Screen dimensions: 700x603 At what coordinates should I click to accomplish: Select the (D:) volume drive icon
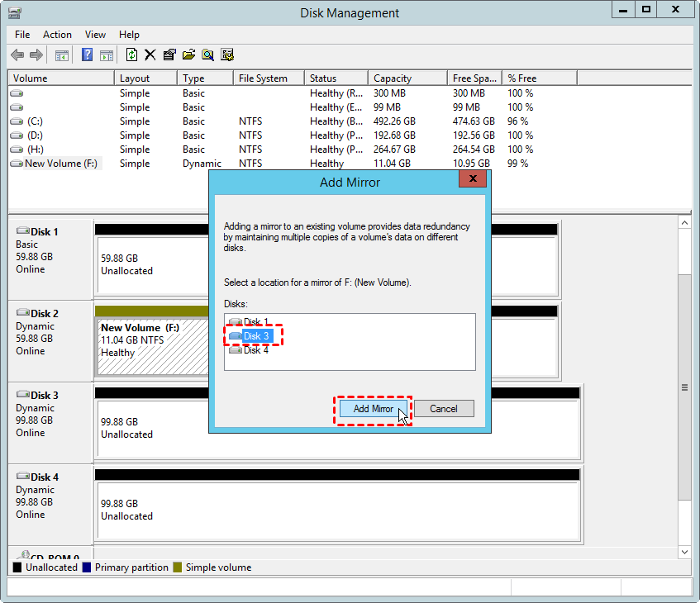point(17,135)
